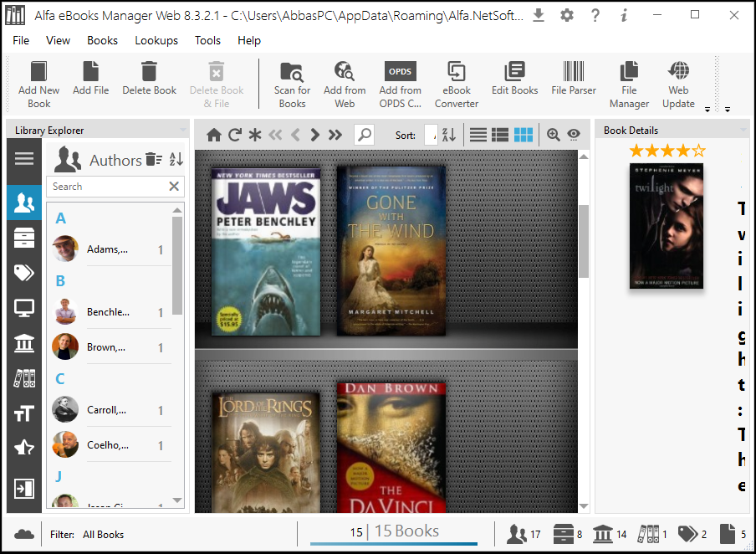This screenshot has width=756, height=554.
Task: Open settings gear in title bar
Action: coord(567,15)
